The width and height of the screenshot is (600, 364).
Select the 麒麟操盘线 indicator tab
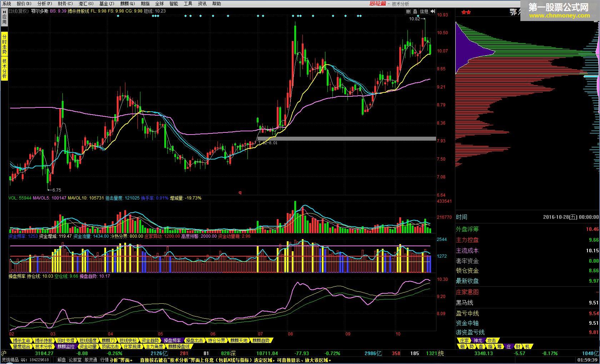click(179, 346)
